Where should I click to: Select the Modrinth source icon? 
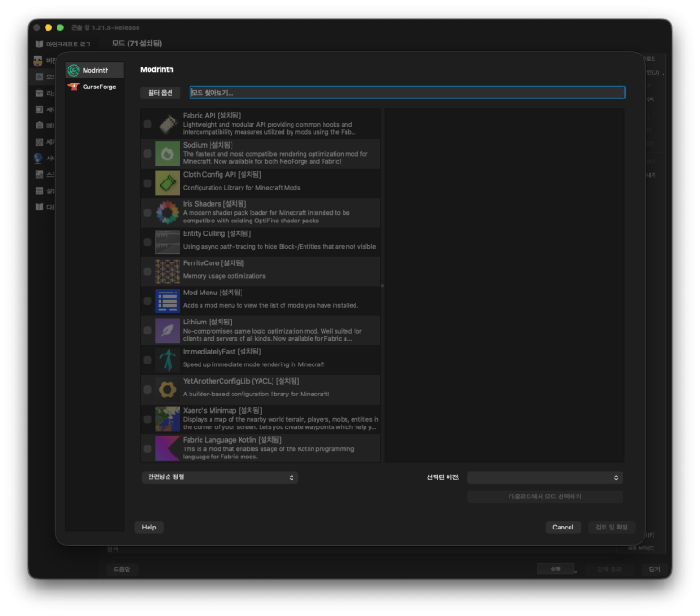[x=74, y=70]
